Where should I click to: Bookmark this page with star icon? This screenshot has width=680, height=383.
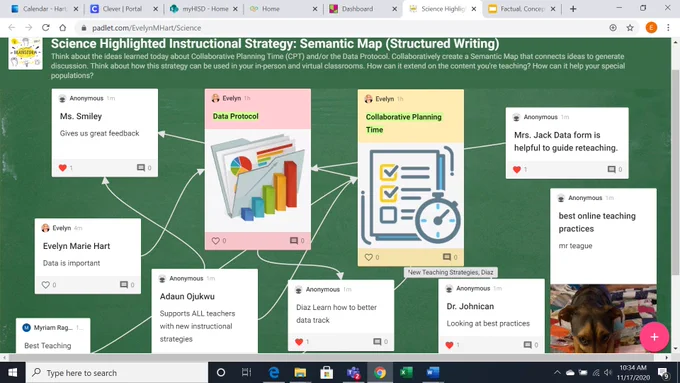coord(630,28)
